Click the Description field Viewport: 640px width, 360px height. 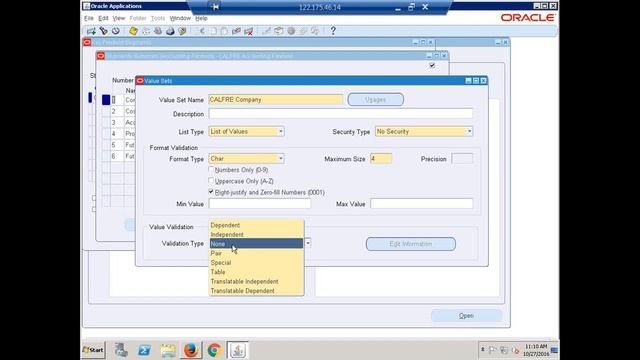coord(341,114)
